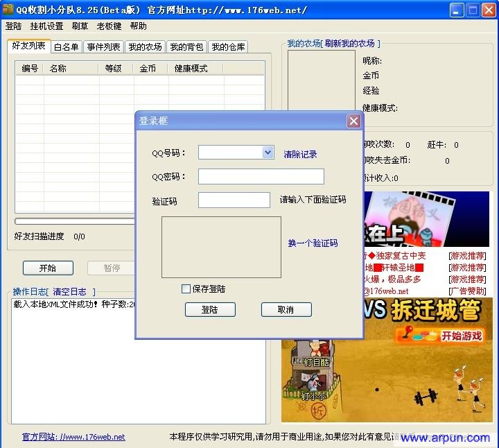Click the 暂停 button
499x448 pixels.
pyautogui.click(x=112, y=268)
